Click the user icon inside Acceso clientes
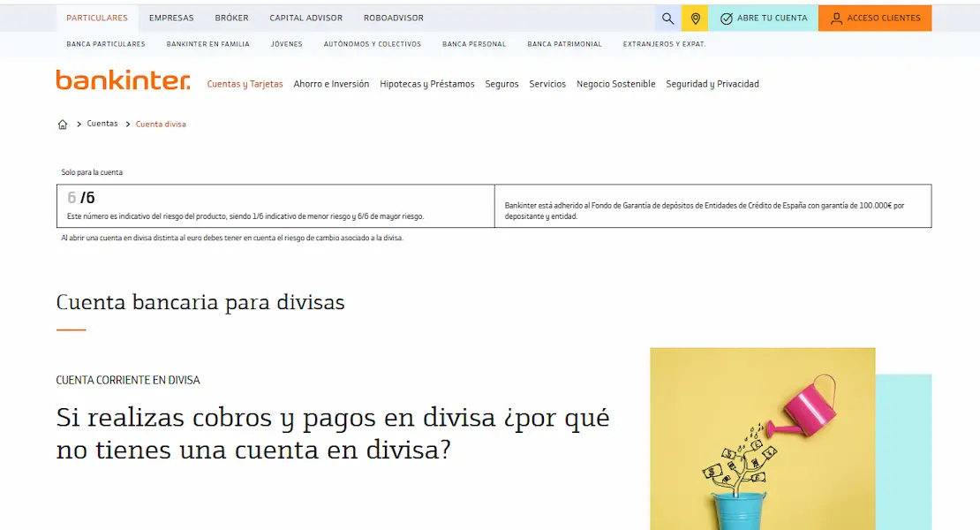980x530 pixels. (x=836, y=18)
